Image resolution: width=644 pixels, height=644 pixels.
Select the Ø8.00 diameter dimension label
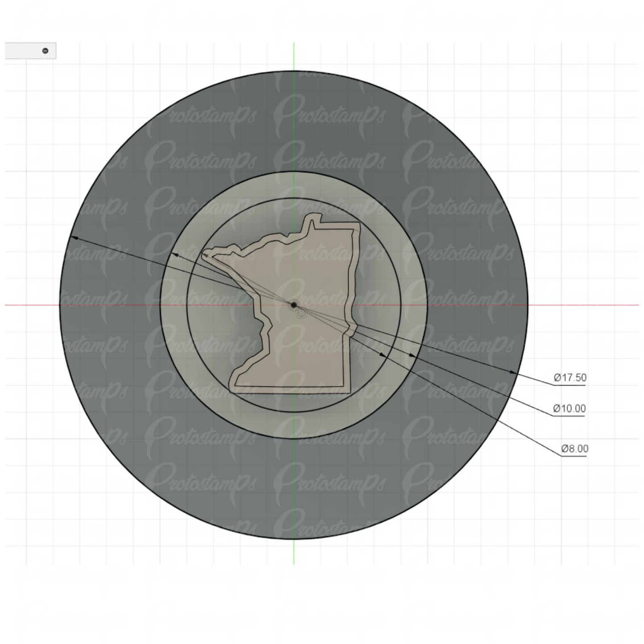point(574,448)
